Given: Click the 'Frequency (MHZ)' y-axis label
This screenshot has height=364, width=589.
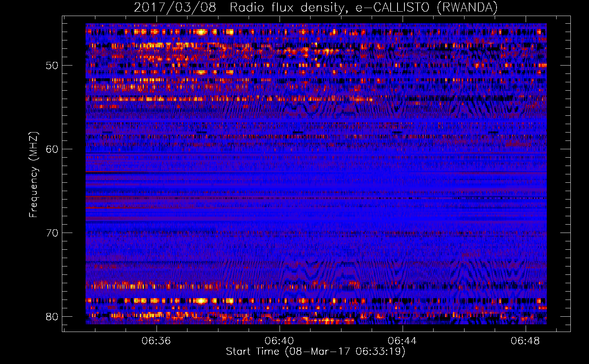Looking at the screenshot, I should [33, 175].
